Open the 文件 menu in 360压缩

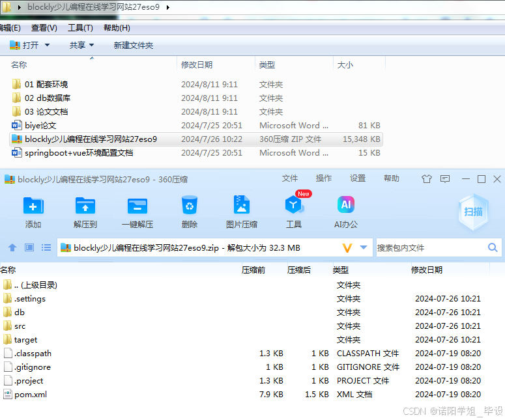[x=290, y=178]
